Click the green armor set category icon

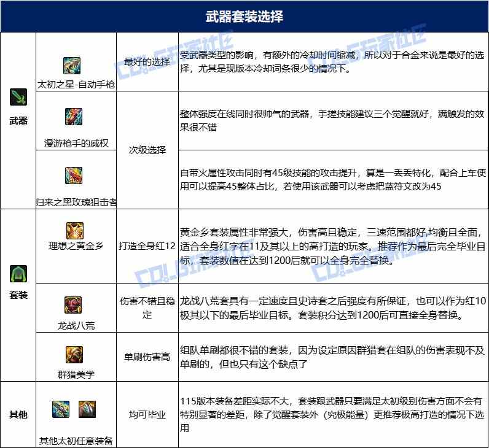[18, 274]
